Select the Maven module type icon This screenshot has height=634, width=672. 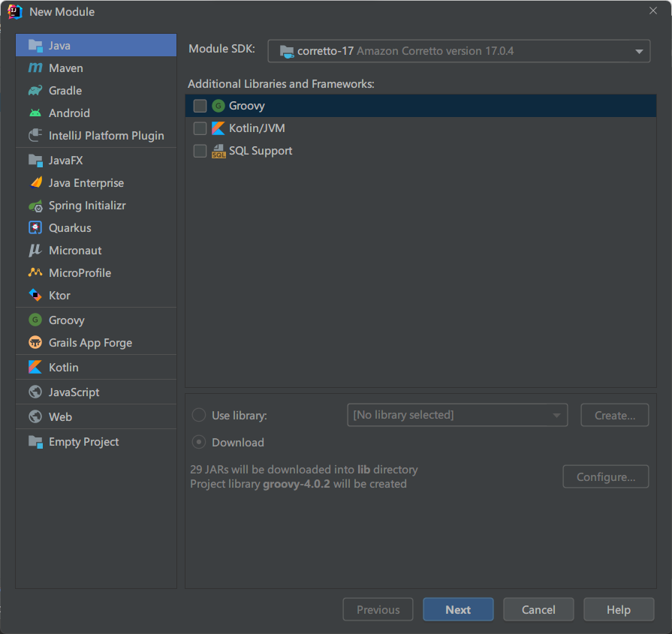[35, 68]
